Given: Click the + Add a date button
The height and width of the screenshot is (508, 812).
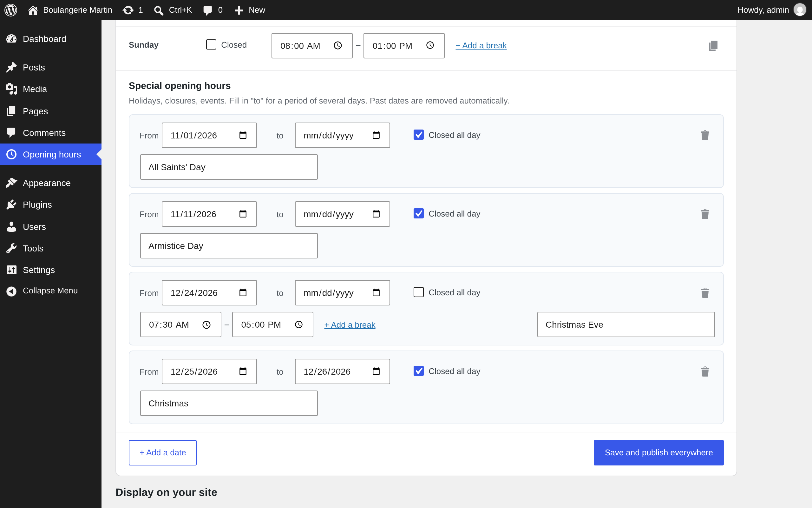Looking at the screenshot, I should pyautogui.click(x=163, y=452).
